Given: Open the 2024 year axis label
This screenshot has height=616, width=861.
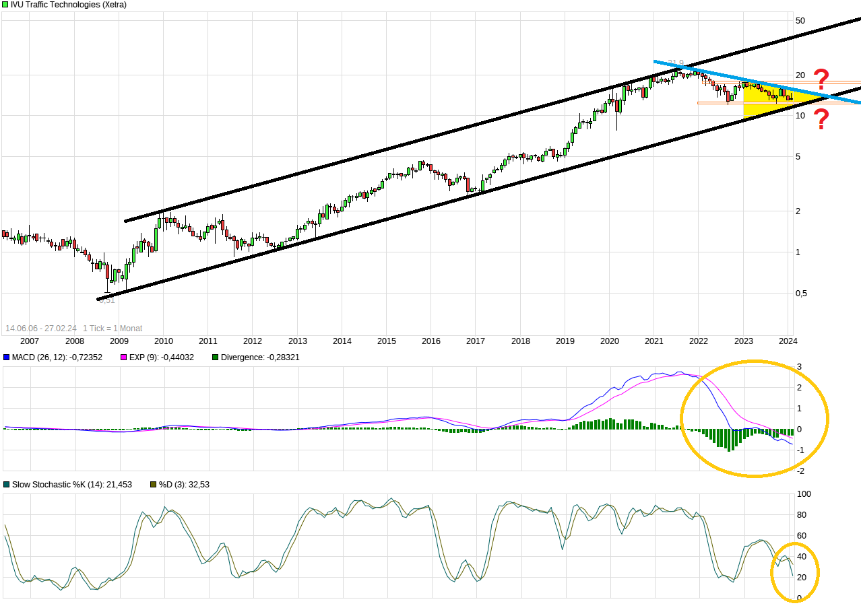Looking at the screenshot, I should coord(787,341).
